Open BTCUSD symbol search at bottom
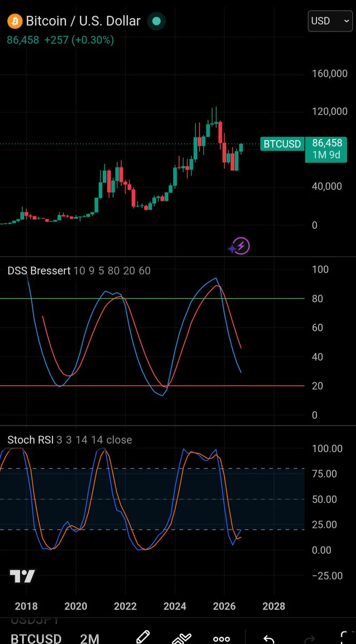This screenshot has width=356, height=644. [x=36, y=638]
